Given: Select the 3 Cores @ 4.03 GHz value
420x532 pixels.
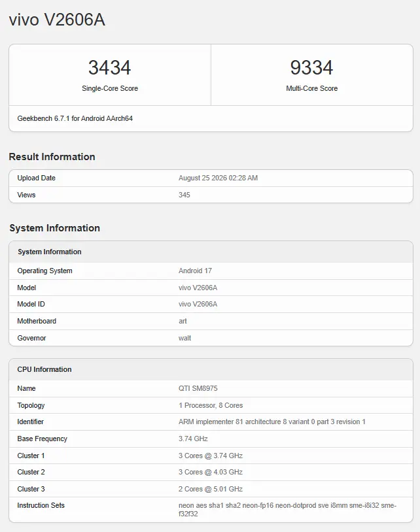Looking at the screenshot, I should 211,472.
